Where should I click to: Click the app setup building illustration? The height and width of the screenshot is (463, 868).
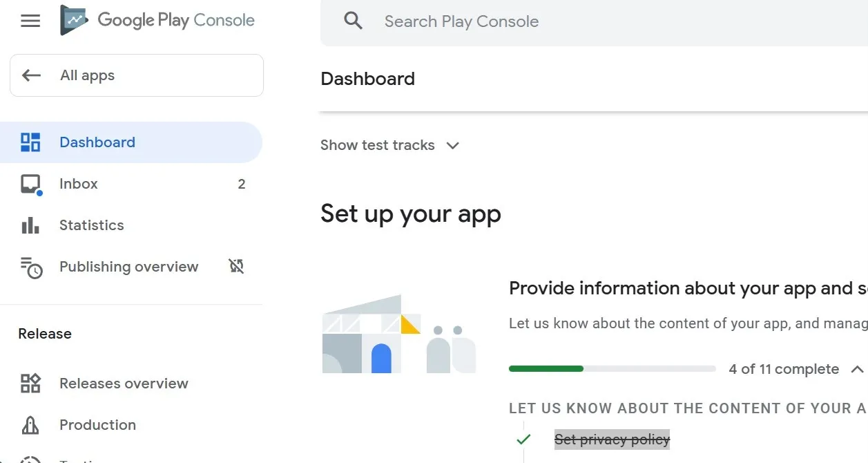pyautogui.click(x=399, y=334)
